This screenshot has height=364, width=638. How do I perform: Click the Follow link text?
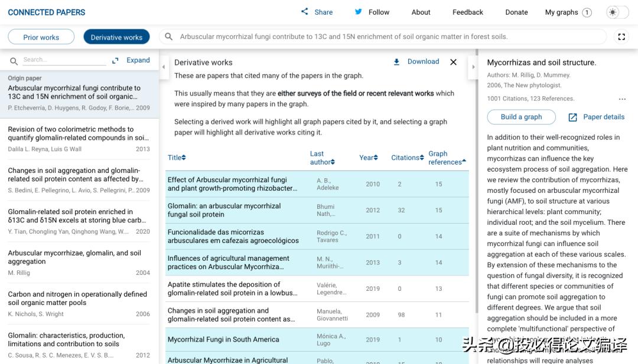[379, 12]
